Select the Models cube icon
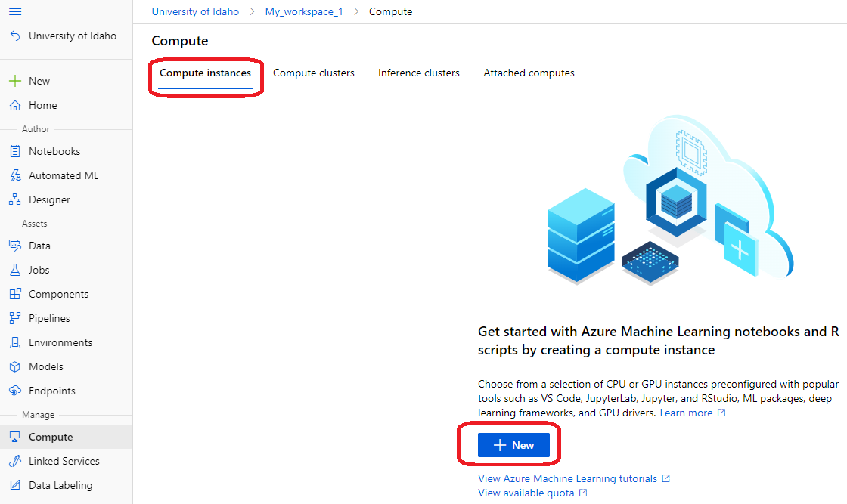 pos(15,366)
